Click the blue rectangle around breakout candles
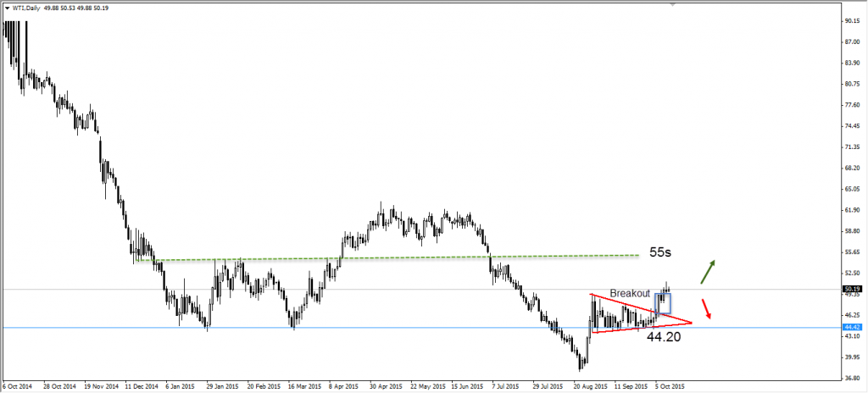This screenshot has height=393, width=868. point(663,304)
